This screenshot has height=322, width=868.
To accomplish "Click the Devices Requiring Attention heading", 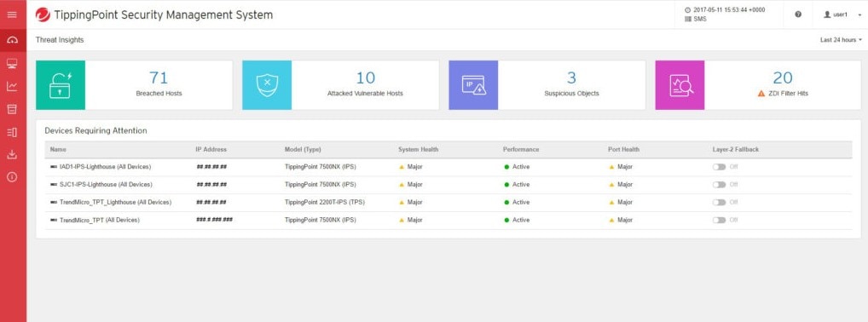I will pos(95,130).
